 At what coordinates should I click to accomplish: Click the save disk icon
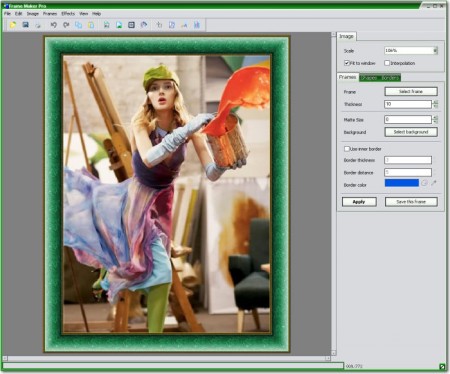click(26, 25)
